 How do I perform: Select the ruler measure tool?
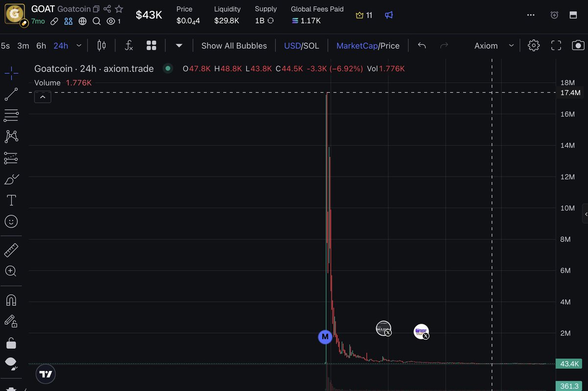[x=11, y=250]
